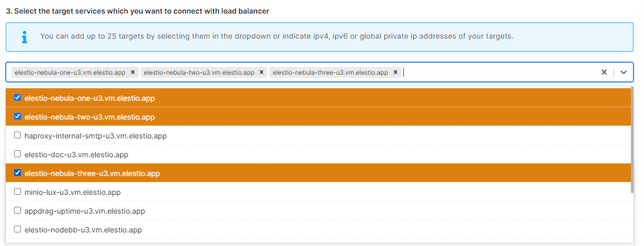Screen dimensions: 644x246
Task: Check the haproxy-internal-smtp-u3 checkbox
Action: 18,135
